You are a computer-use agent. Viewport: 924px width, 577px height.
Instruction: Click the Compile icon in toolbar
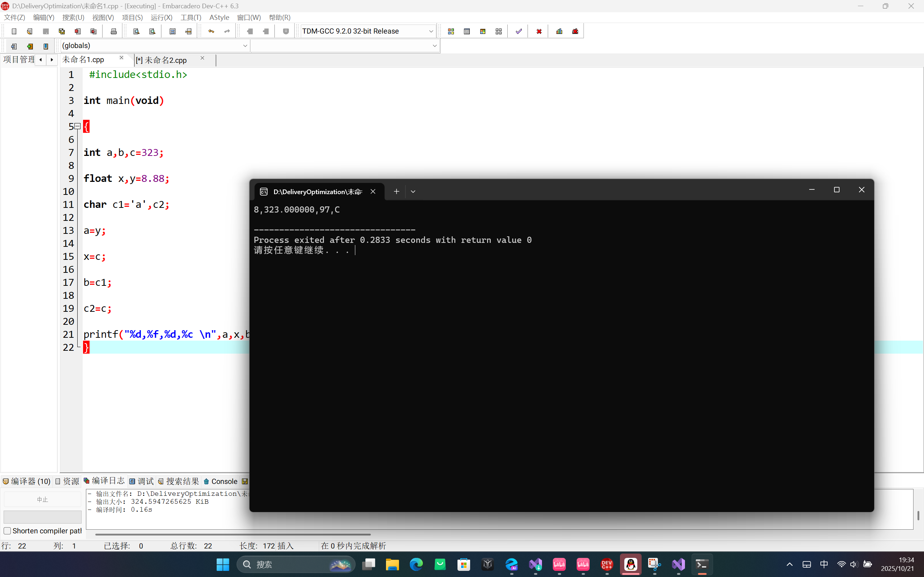[x=451, y=31]
